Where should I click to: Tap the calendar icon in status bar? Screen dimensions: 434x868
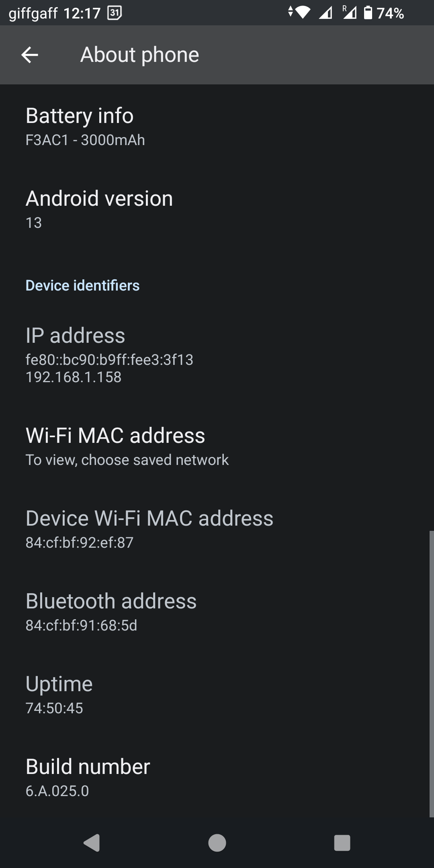coord(115,13)
